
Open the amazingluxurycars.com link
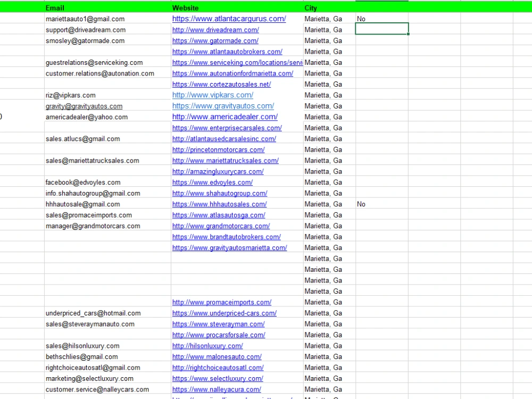218,171
